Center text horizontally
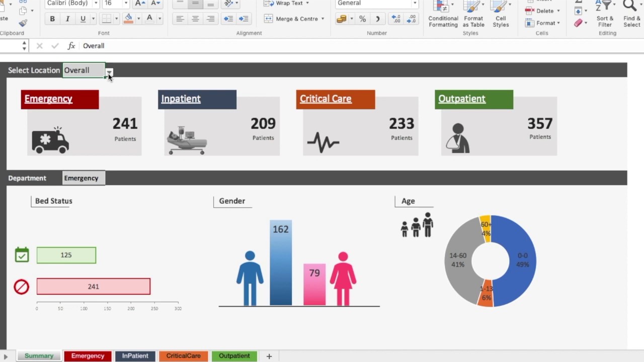 pos(195,19)
